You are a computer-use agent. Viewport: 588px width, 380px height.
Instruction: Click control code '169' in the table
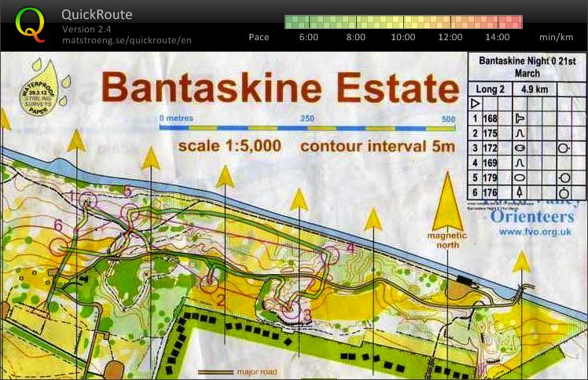pyautogui.click(x=490, y=163)
